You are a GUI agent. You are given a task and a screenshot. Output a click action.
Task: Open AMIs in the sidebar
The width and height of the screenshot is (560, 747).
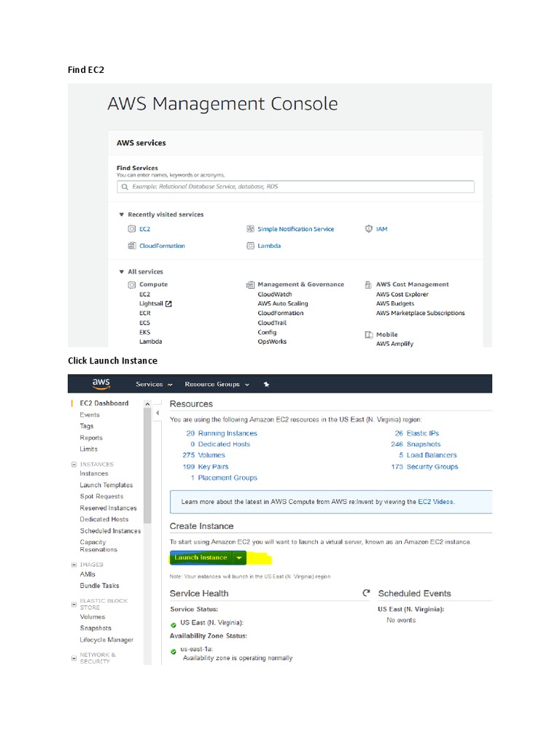tap(87, 574)
